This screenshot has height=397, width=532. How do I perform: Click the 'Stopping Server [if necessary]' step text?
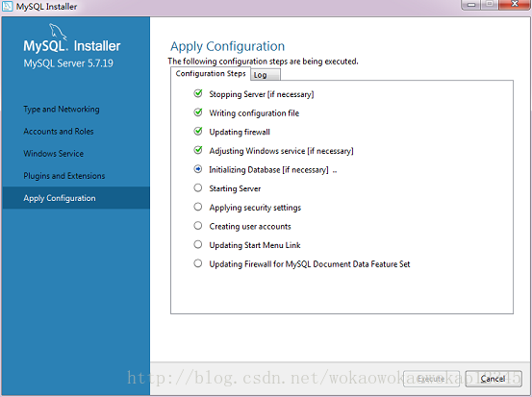pos(262,94)
